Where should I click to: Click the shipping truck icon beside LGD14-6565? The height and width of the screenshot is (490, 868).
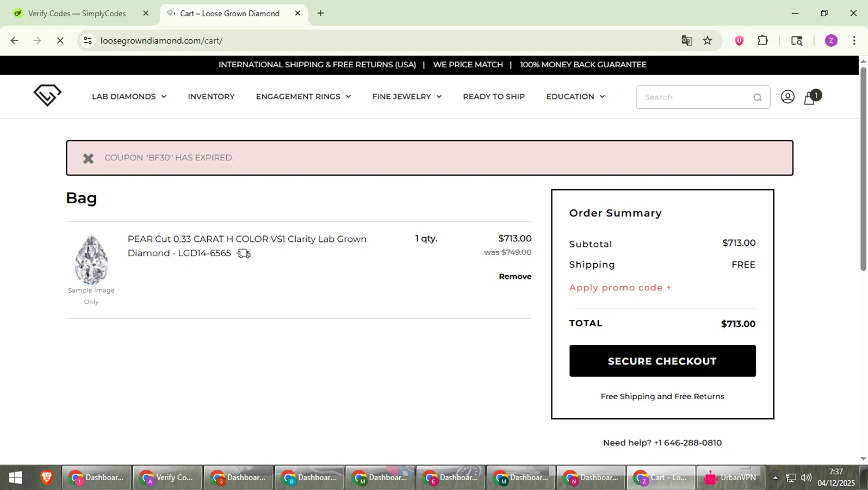click(x=244, y=253)
